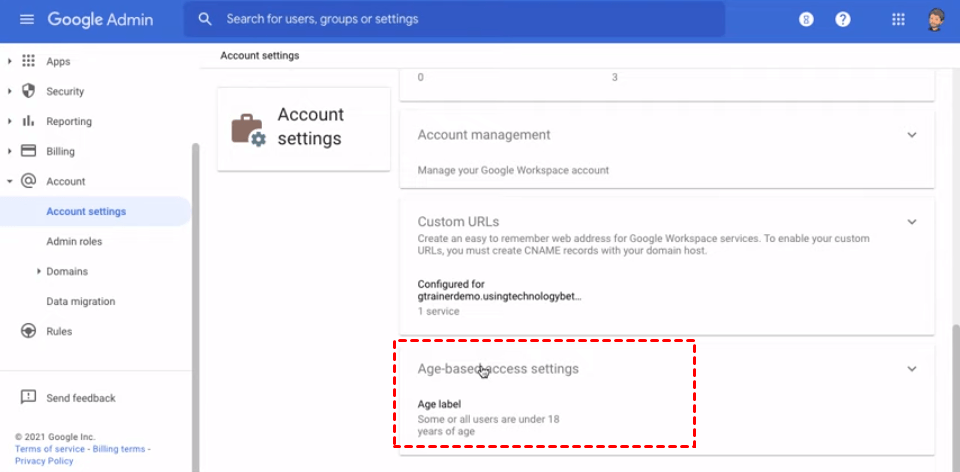
Task: Expand the Billing tree arrow
Action: [x=10, y=151]
